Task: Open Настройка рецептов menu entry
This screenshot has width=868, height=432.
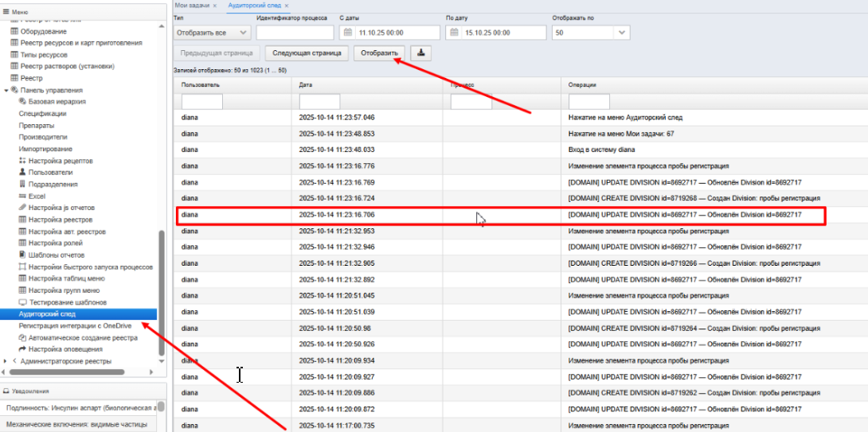Action: (56, 161)
